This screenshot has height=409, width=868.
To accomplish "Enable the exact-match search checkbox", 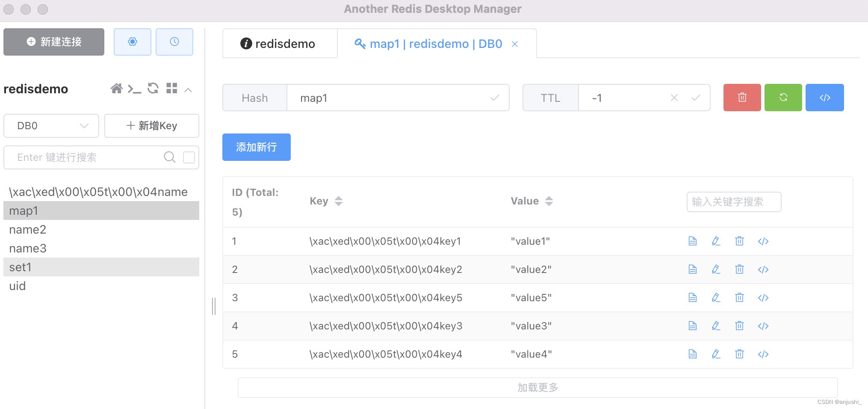I will [x=189, y=157].
